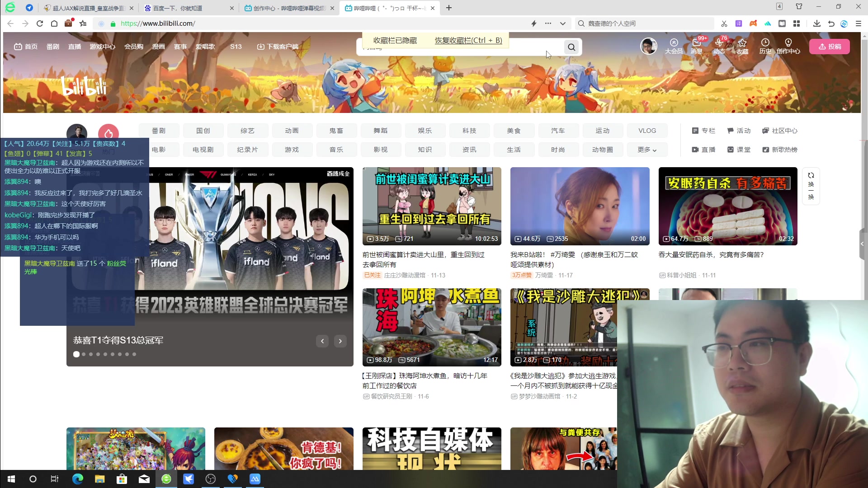Select the 纪录片 category button
868x488 pixels.
(x=247, y=150)
